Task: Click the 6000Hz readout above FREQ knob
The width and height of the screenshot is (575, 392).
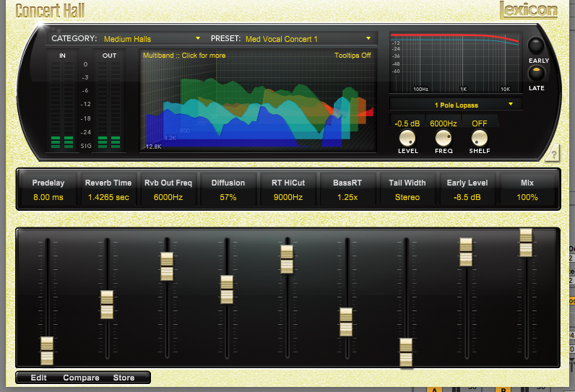Action: 444,123
